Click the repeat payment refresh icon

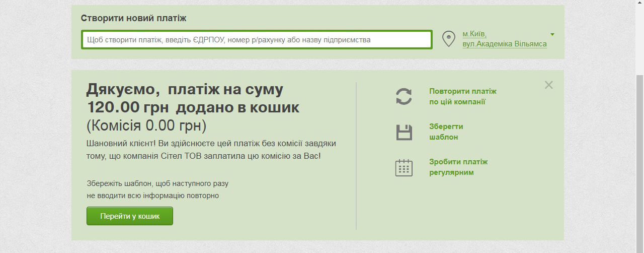coord(404,96)
